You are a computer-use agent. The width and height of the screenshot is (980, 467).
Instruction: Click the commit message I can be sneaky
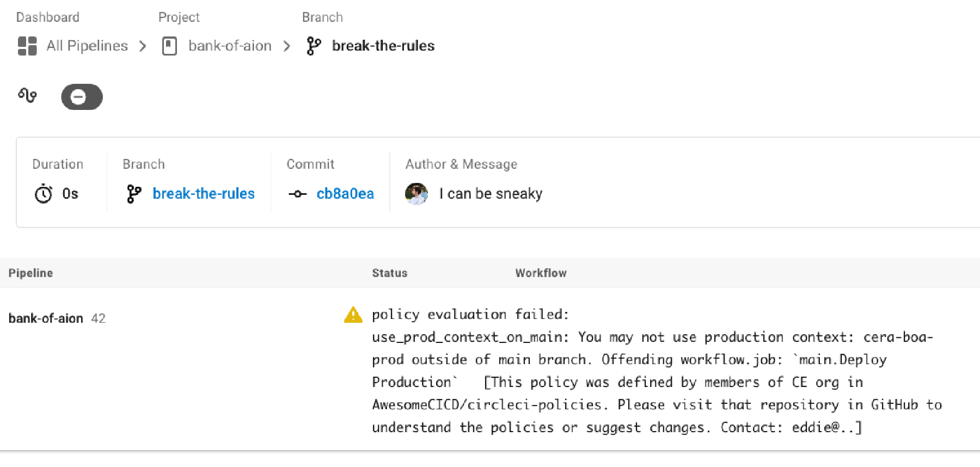pyautogui.click(x=491, y=194)
